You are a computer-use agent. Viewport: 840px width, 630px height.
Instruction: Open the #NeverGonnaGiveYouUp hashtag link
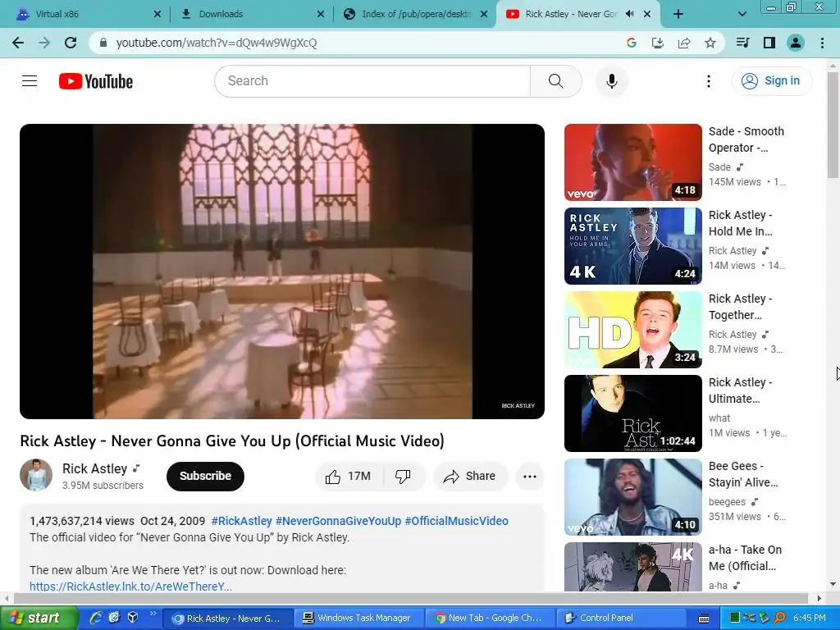pos(338,521)
